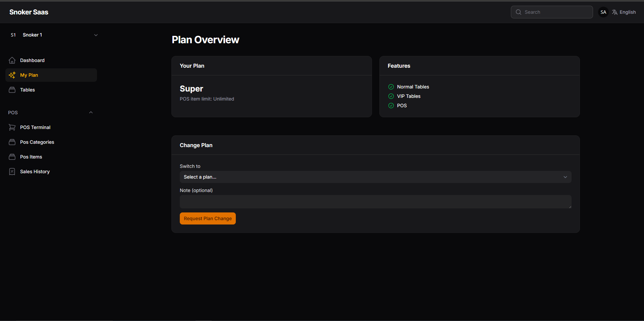Click the Change Plan heading
This screenshot has height=321, width=644.
[196, 145]
